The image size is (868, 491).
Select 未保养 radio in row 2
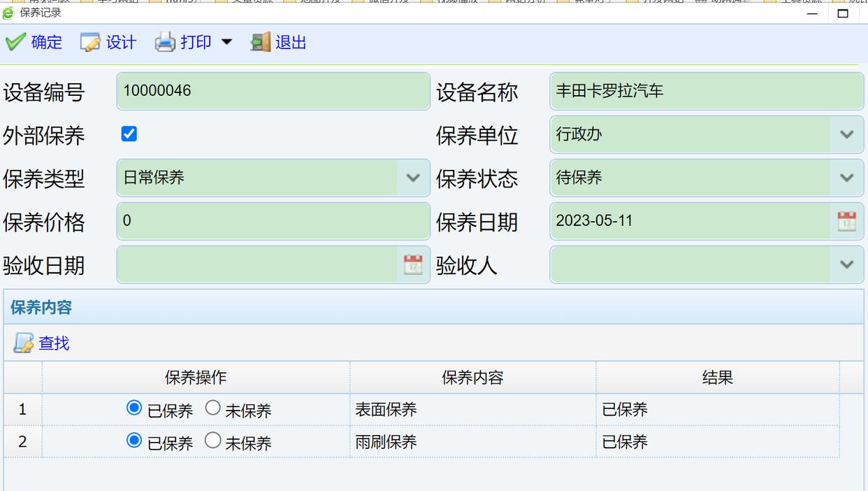213,441
